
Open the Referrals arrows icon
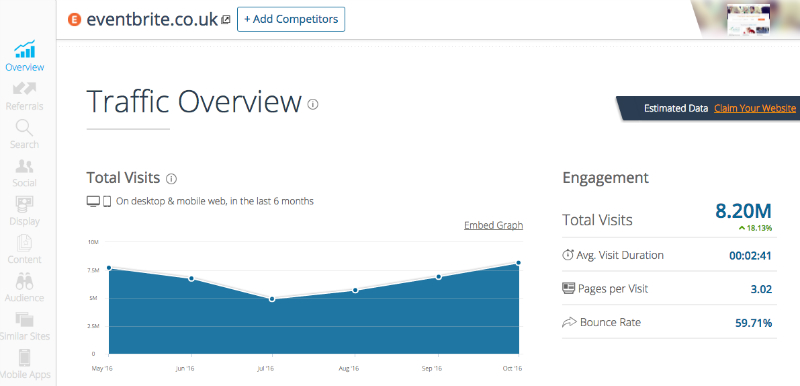tap(24, 89)
